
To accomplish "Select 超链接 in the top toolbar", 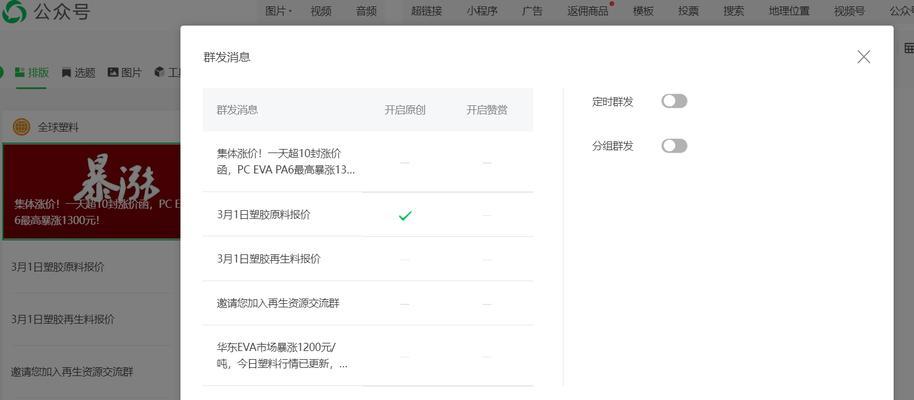I will click(427, 10).
